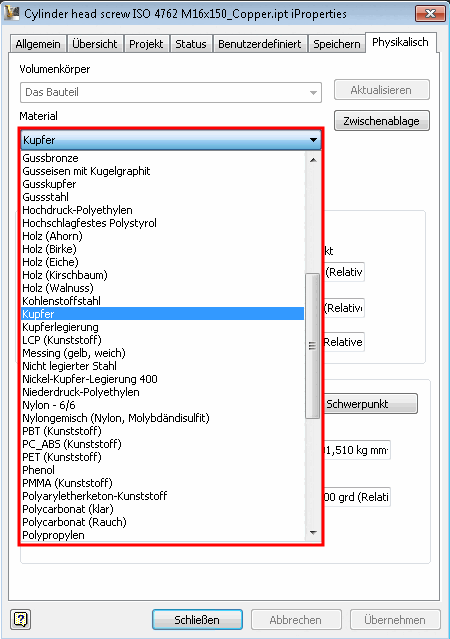The width and height of the screenshot is (450, 639).
Task: Select the highlighted Kupfer list entry
Action: pyautogui.click(x=163, y=314)
